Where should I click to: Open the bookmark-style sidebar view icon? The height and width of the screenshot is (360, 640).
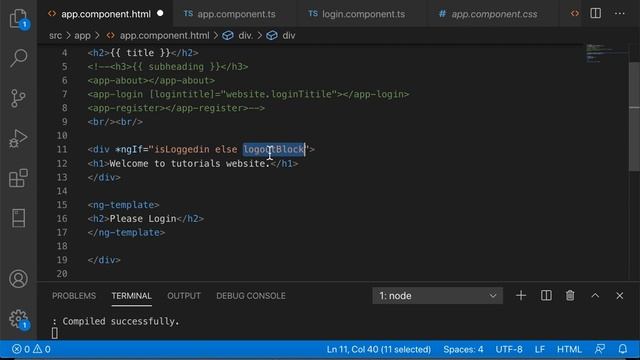[18, 218]
